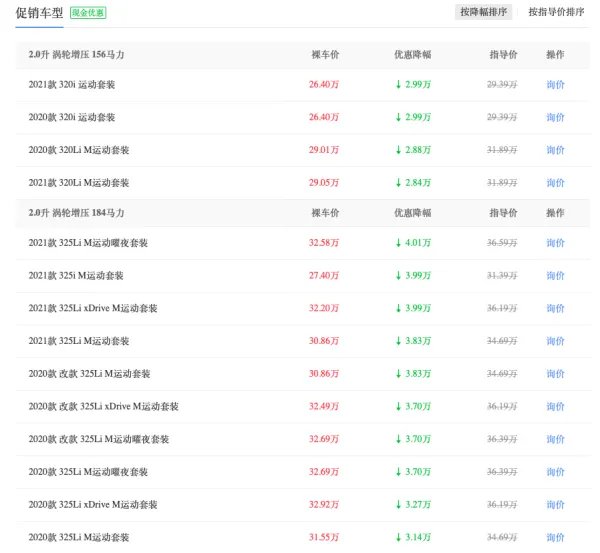Click 询价 for 2021款 320i 运动套装

(x=555, y=85)
